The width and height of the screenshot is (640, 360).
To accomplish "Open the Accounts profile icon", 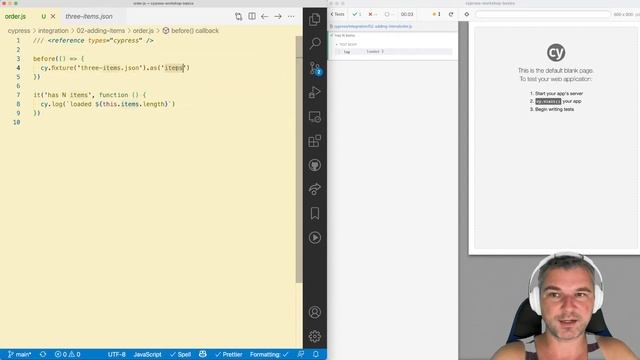I will pos(314,312).
